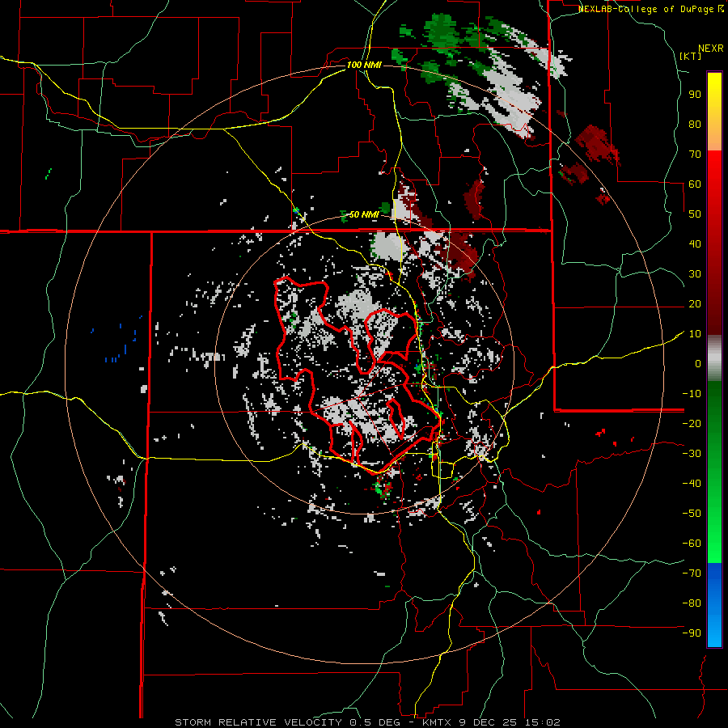Click the Storm Relative Velocity caption at bottom
Screen dimensions: 728x728
pyautogui.click(x=368, y=722)
